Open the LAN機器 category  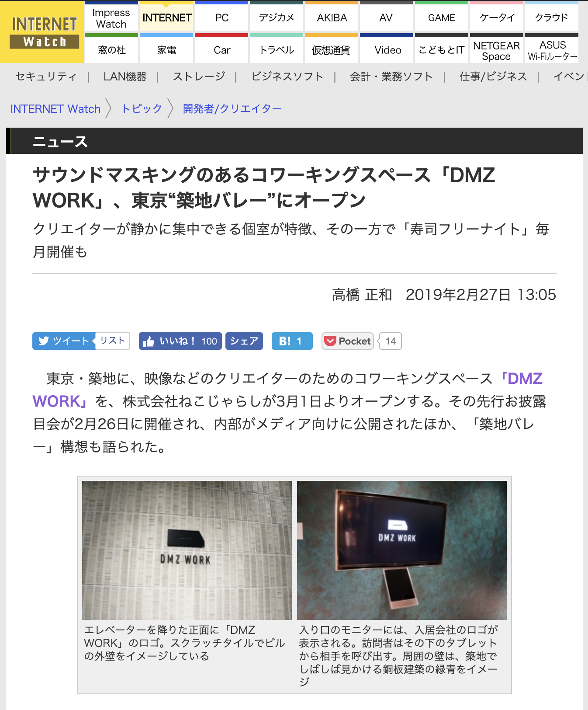pyautogui.click(x=125, y=77)
